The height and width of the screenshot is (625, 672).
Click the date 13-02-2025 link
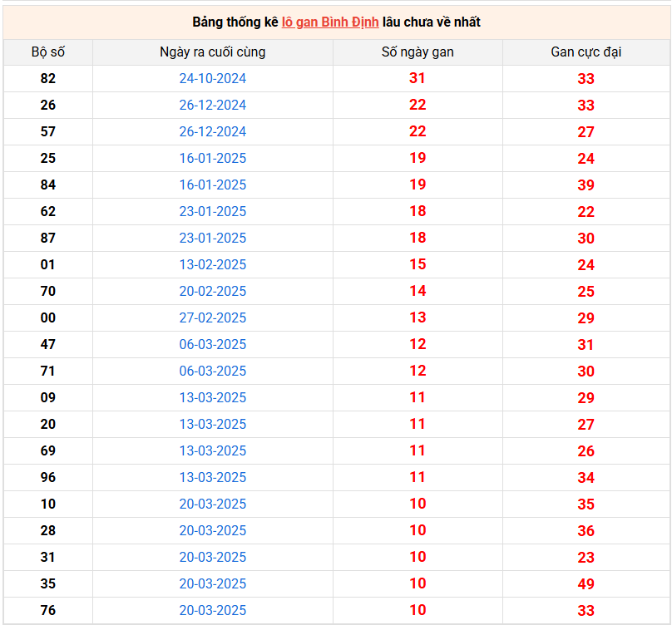(x=213, y=264)
